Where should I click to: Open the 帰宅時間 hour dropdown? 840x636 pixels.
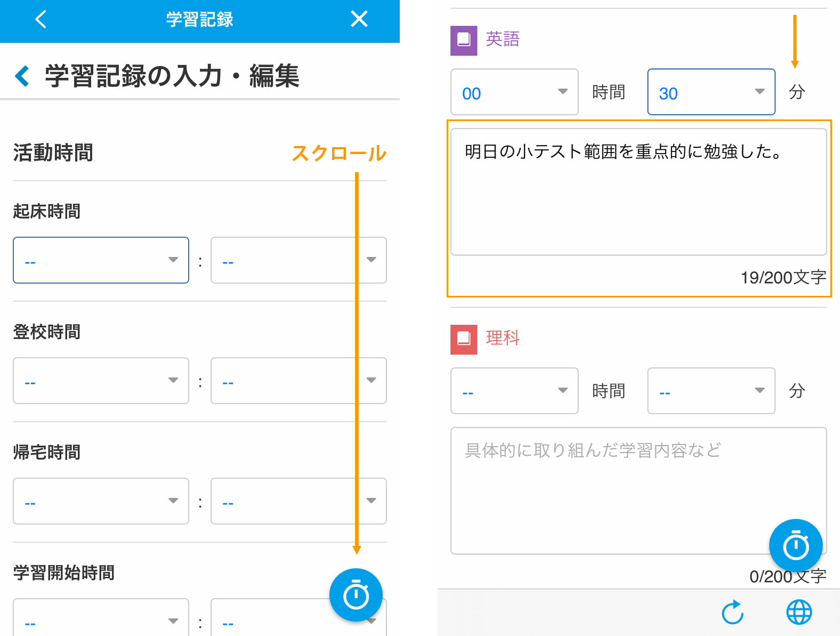tap(101, 501)
